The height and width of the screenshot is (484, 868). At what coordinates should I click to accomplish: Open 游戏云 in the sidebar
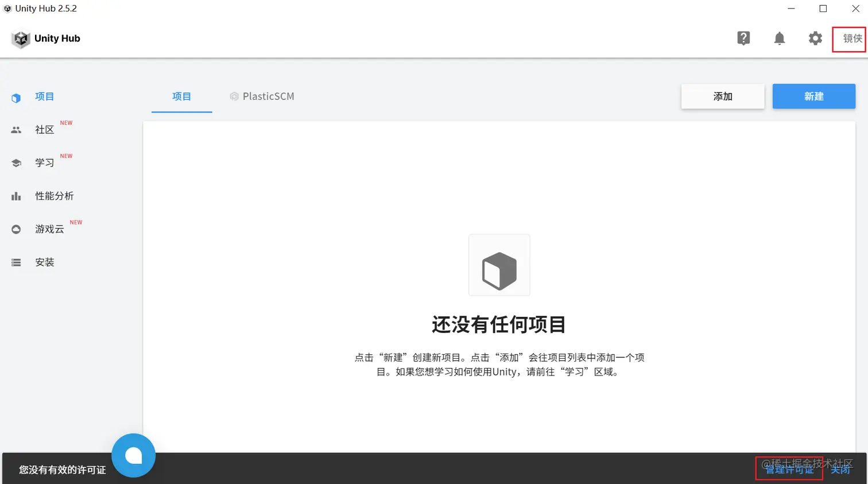[49, 229]
